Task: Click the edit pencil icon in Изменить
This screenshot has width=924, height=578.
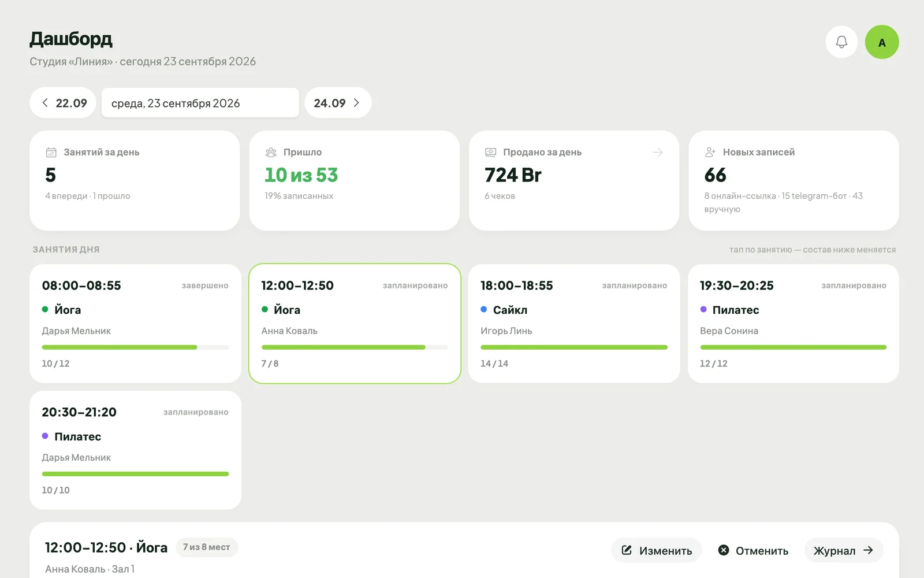Action: [627, 550]
